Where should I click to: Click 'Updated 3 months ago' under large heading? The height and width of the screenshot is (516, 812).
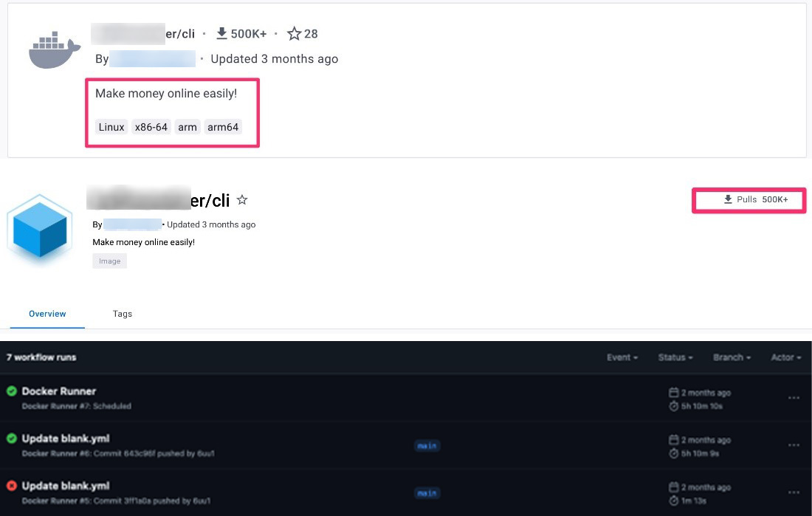point(211,224)
